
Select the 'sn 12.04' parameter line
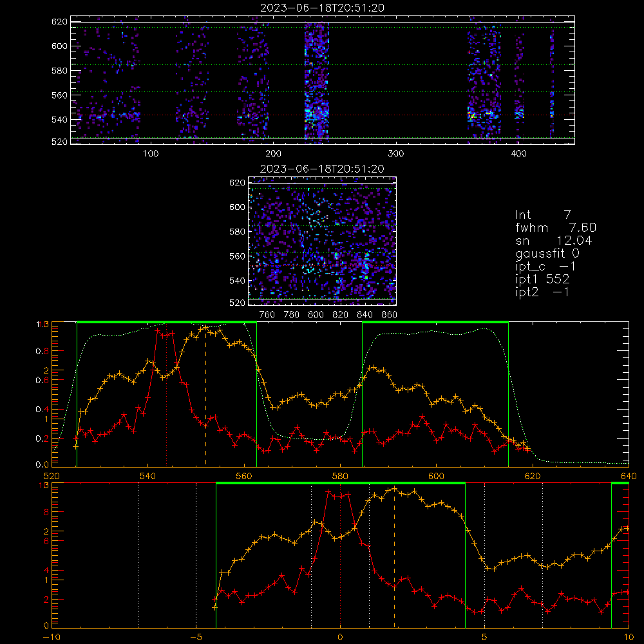(x=554, y=240)
